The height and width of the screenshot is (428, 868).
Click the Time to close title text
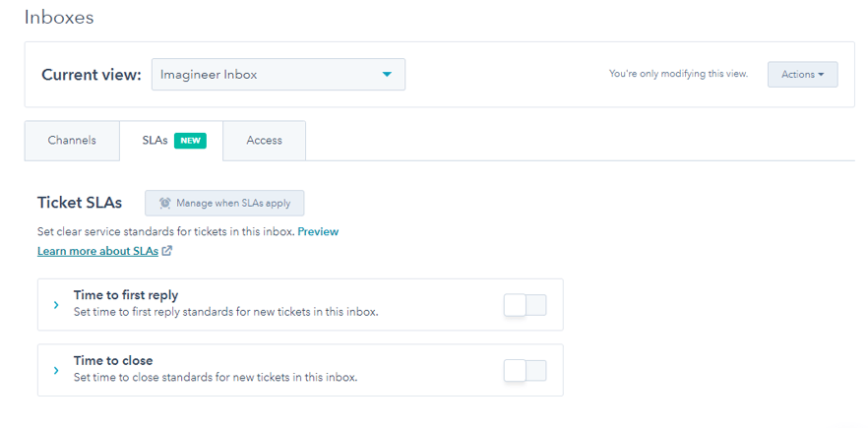pos(113,361)
